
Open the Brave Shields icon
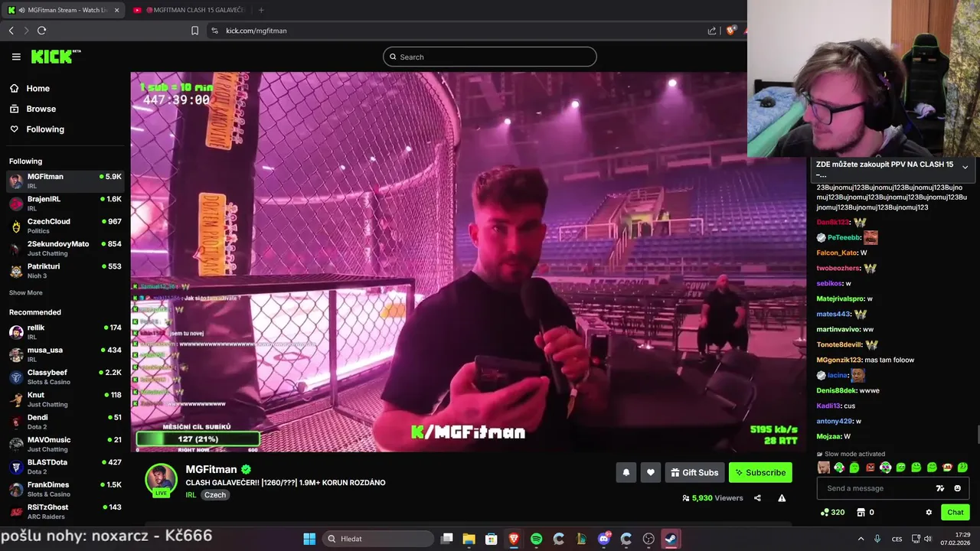click(731, 31)
